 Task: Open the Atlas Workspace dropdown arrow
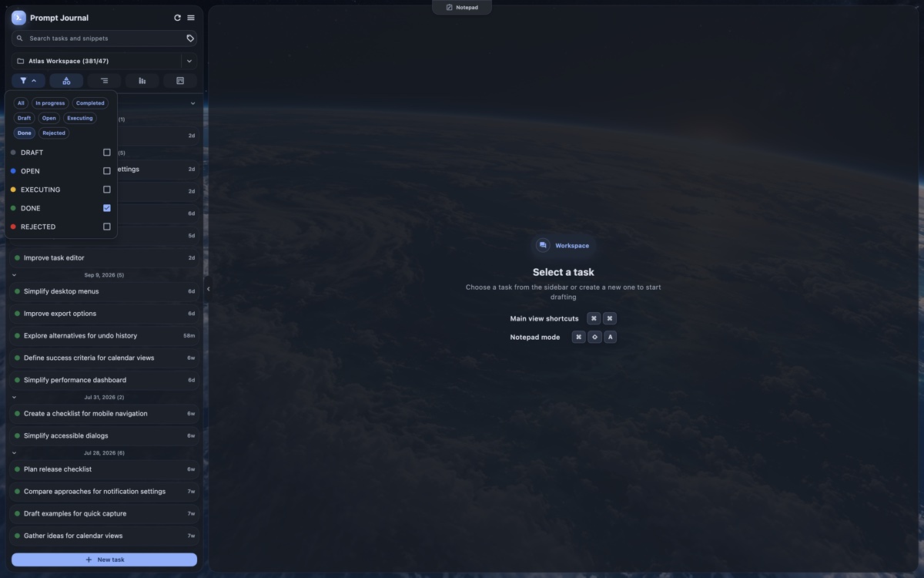[x=189, y=61]
